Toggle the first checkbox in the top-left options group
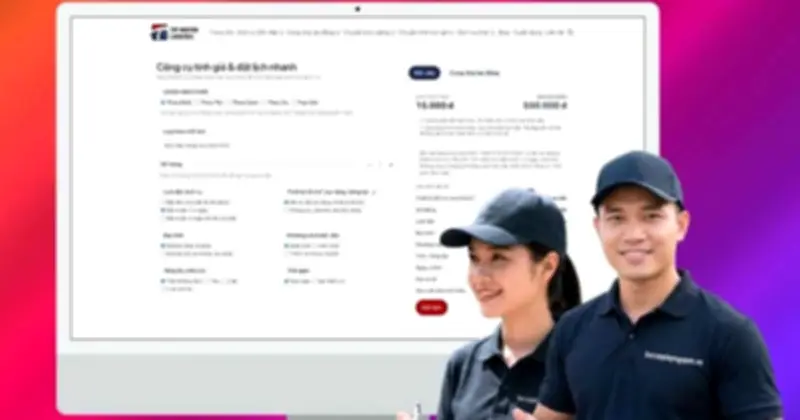 click(163, 202)
